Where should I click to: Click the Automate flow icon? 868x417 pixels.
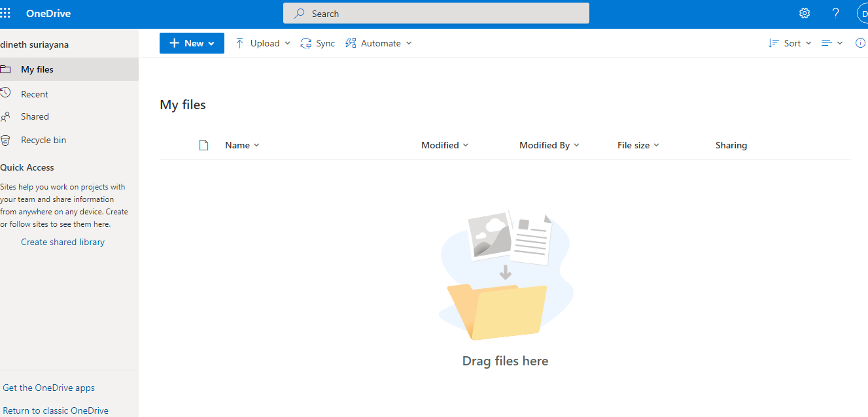pyautogui.click(x=351, y=43)
